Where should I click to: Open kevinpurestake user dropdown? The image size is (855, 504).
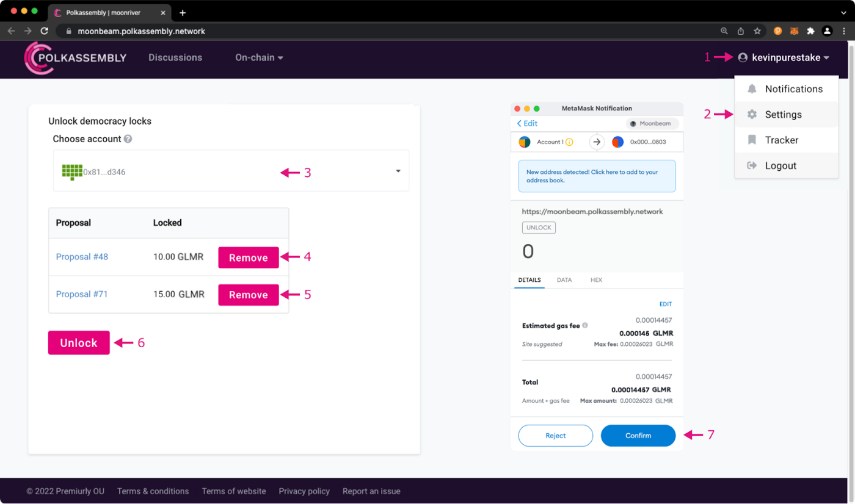(x=784, y=57)
